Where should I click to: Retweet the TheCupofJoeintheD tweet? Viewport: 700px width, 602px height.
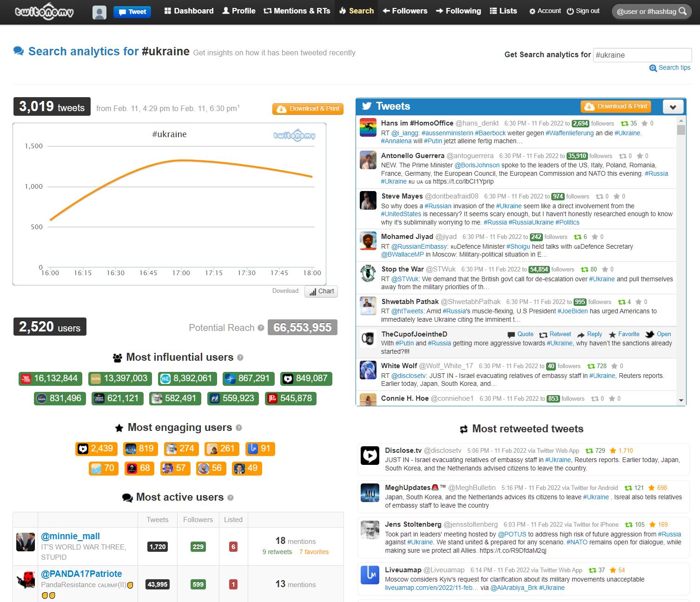pyautogui.click(x=555, y=334)
